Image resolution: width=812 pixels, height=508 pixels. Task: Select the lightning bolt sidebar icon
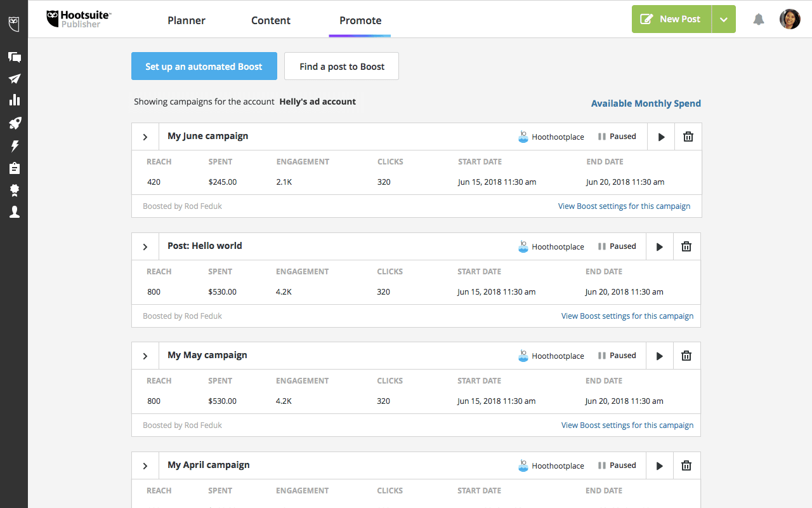point(14,146)
